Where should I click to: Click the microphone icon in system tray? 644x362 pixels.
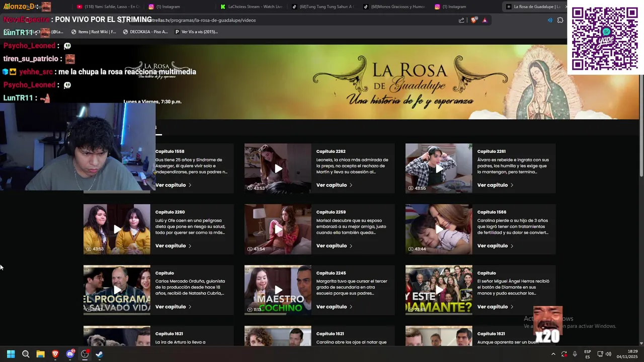point(575,354)
